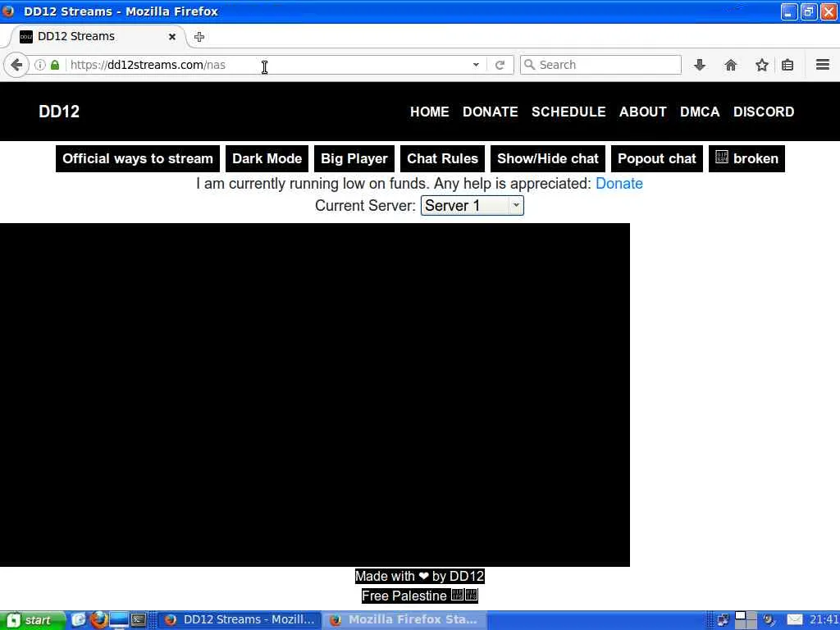
Task: Click the broken report button
Action: pyautogui.click(x=746, y=158)
